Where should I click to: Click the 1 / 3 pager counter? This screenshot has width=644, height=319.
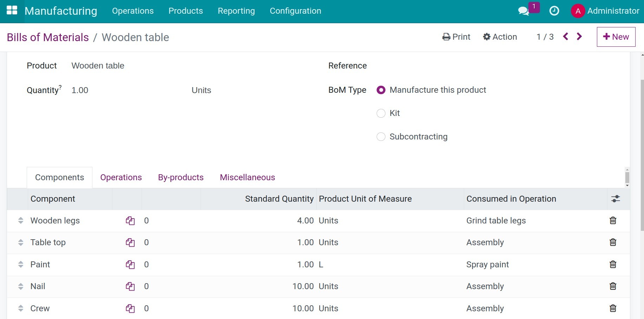click(545, 37)
